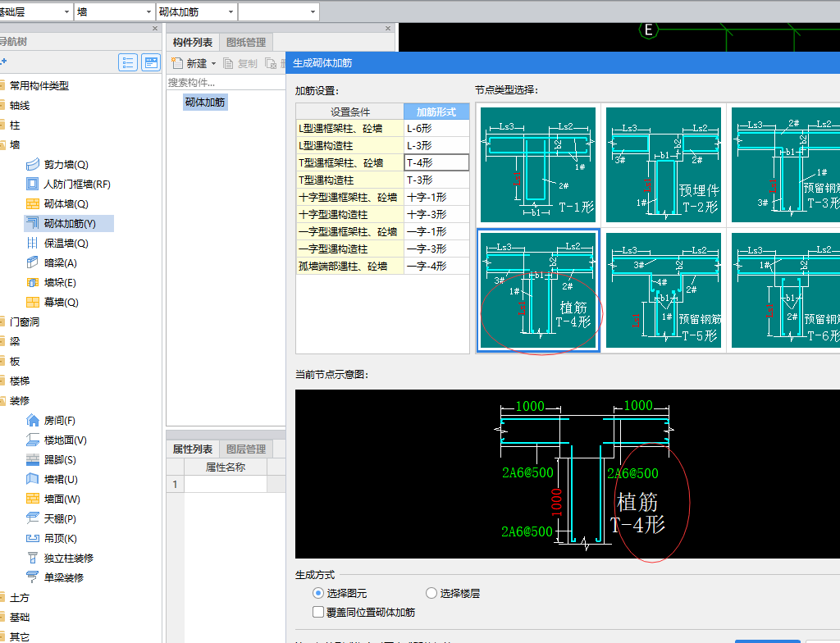Switch navigation tree to list view icon
840x643 pixels.
click(x=128, y=62)
